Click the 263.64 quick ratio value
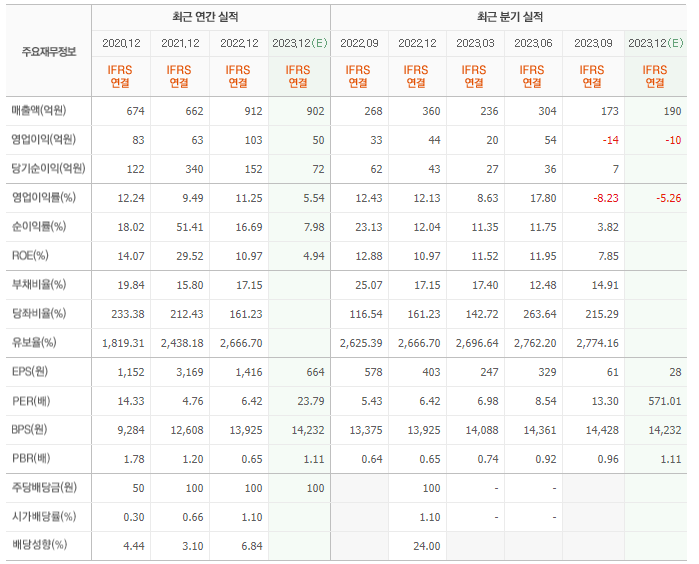This screenshot has height=564, width=699. click(540, 314)
